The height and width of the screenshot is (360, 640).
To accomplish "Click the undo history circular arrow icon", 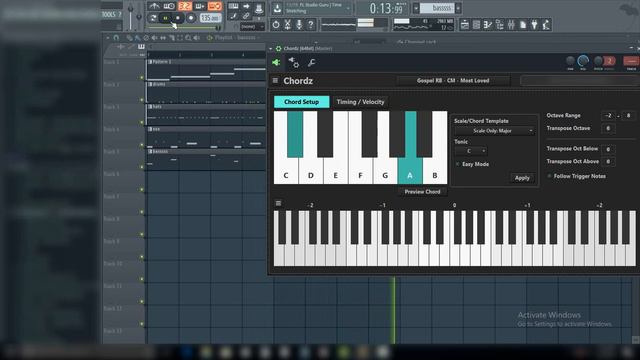I will 276,25.
